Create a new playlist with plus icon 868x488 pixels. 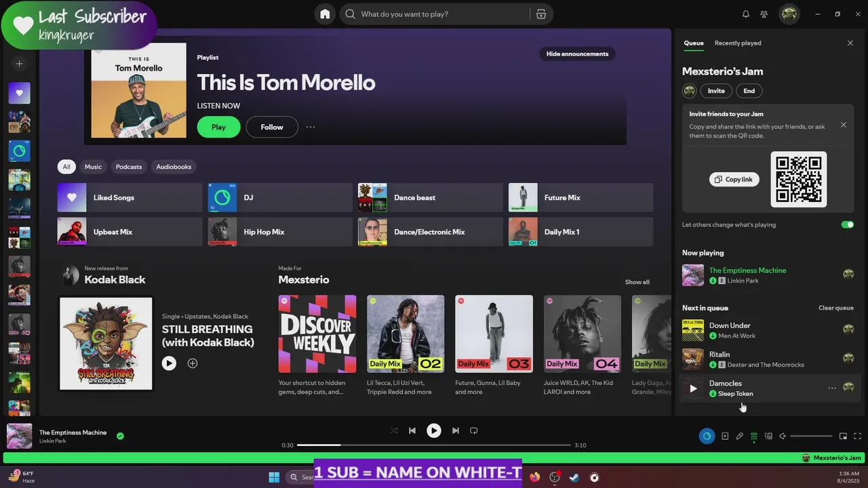(x=19, y=64)
